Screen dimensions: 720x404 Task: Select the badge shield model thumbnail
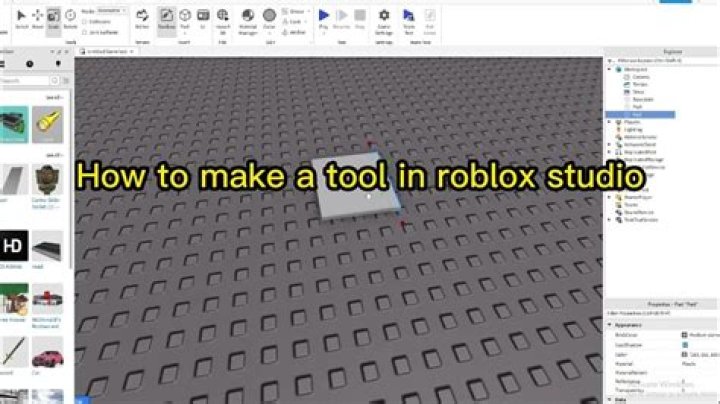[48, 180]
